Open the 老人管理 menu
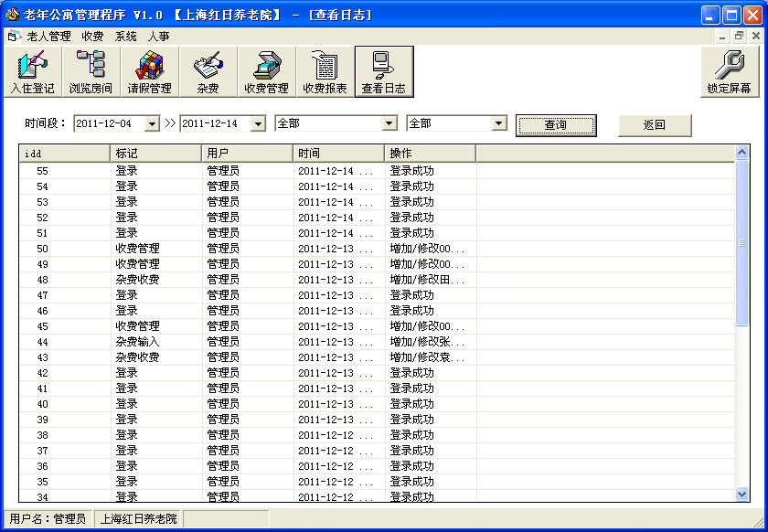Image resolution: width=768 pixels, height=532 pixels. [48, 37]
